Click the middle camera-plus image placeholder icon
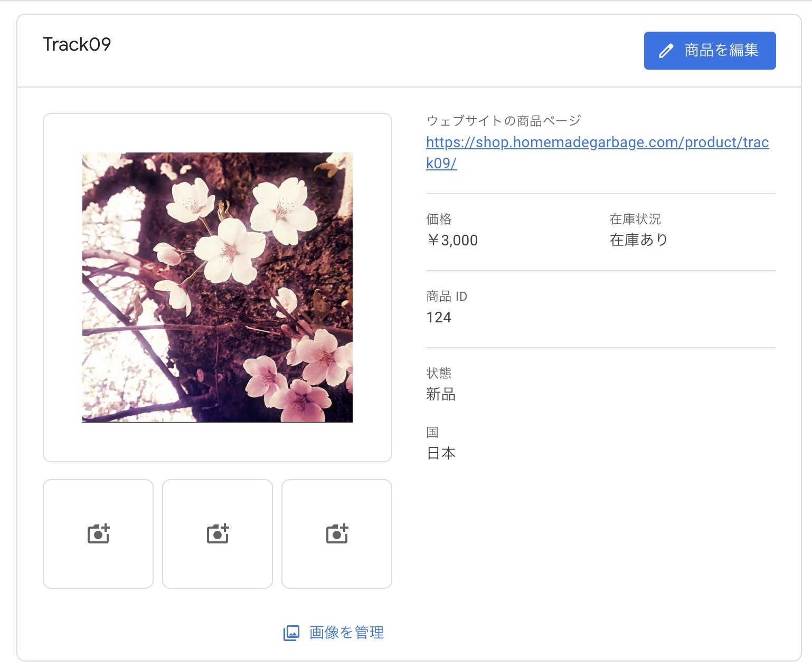 click(217, 533)
